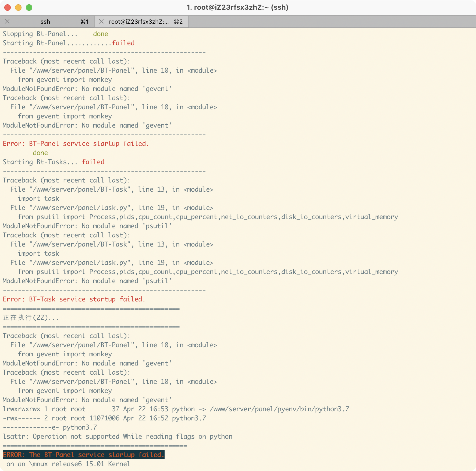Close the root@iZ23rfsx3zhZ tab

tap(101, 22)
